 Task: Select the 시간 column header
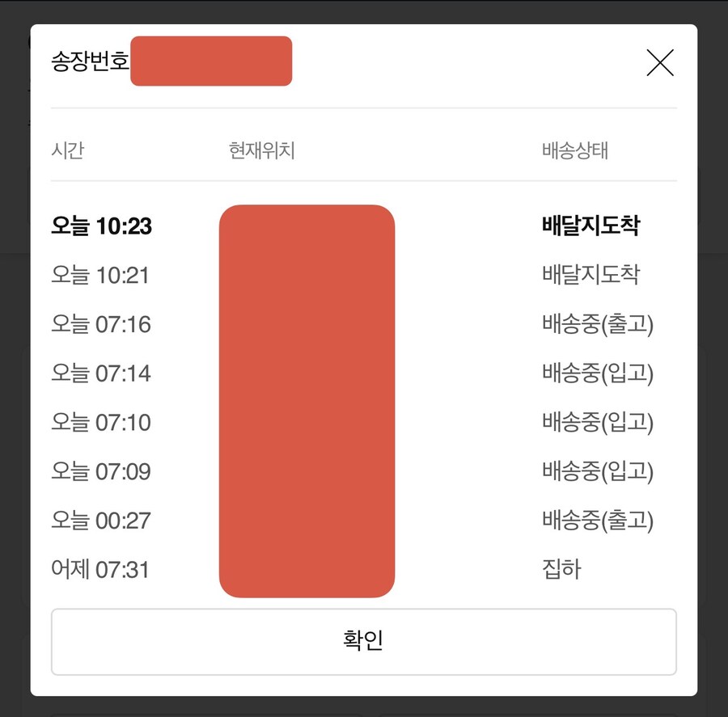(x=69, y=150)
